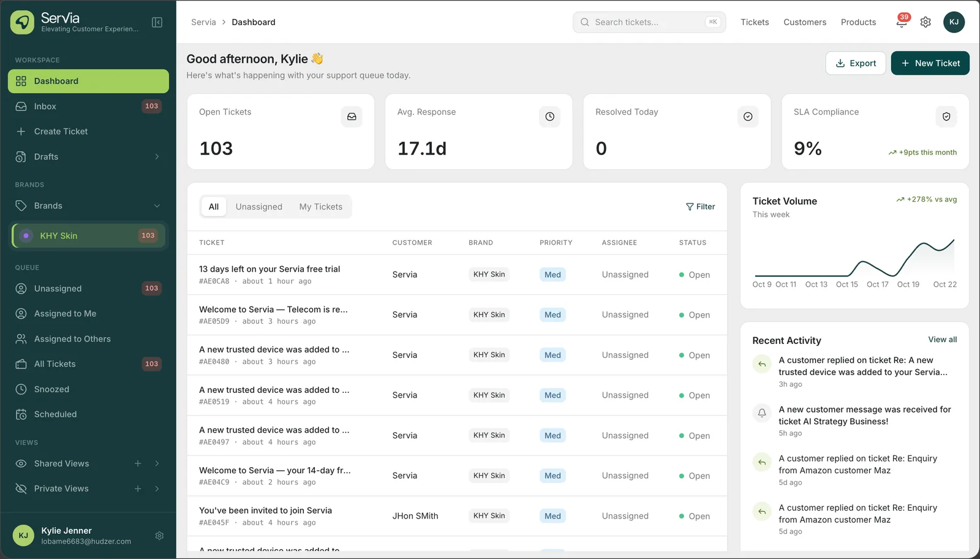Image resolution: width=980 pixels, height=559 pixels.
Task: Collapse the Brands section chevron
Action: 157,206
